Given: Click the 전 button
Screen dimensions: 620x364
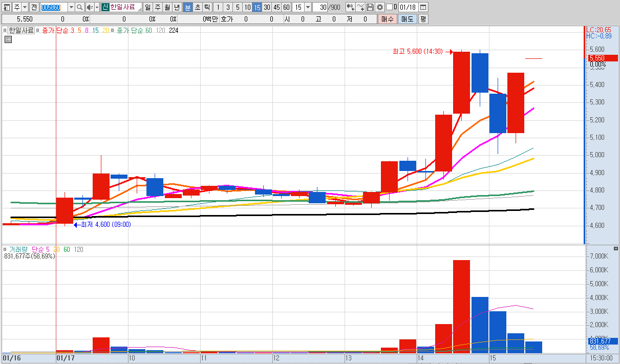Looking at the screenshot, I should coord(34,7).
